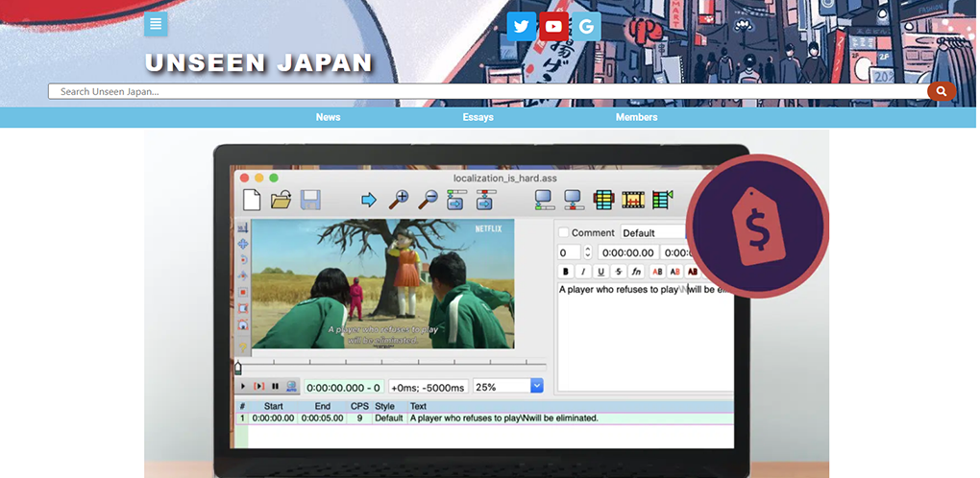
Task: Select the red square scale tool
Action: tap(242, 292)
